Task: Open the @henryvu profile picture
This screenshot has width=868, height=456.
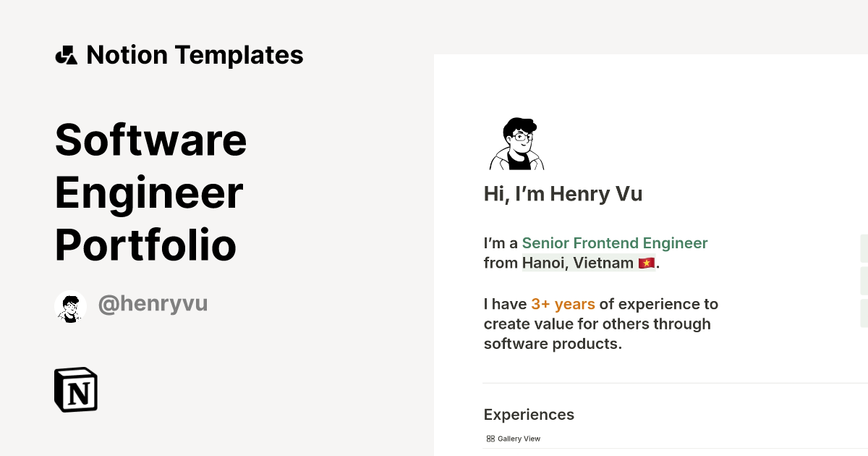Action: coord(70,305)
